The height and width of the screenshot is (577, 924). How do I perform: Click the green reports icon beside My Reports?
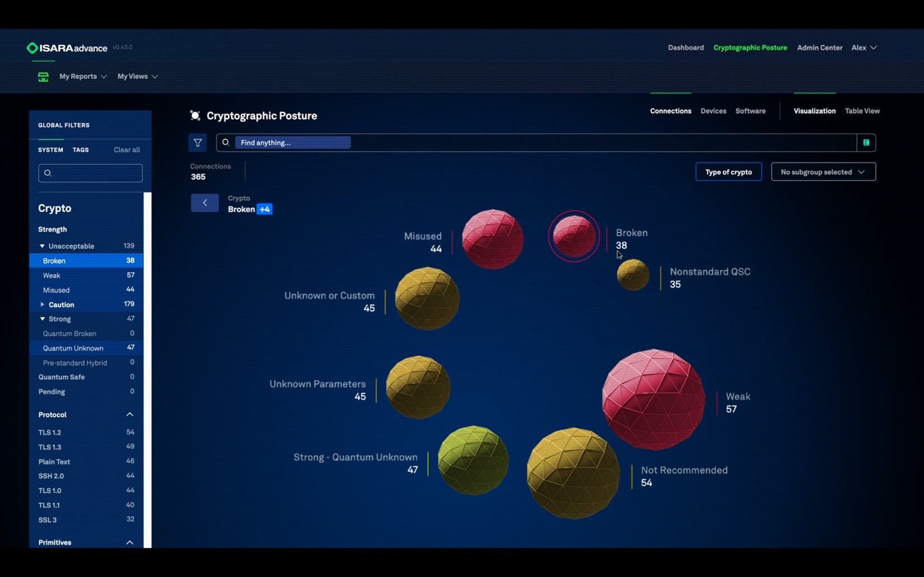pos(43,77)
